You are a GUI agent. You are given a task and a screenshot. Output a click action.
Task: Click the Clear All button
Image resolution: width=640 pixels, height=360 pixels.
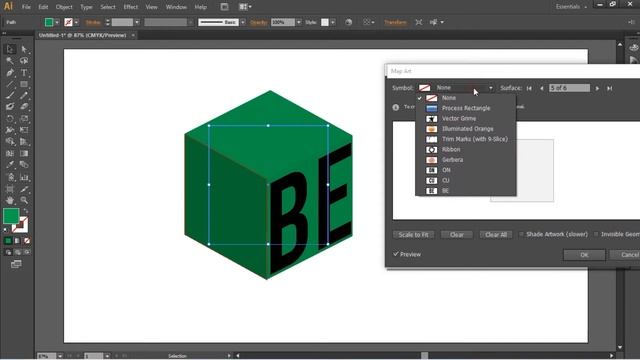(496, 235)
